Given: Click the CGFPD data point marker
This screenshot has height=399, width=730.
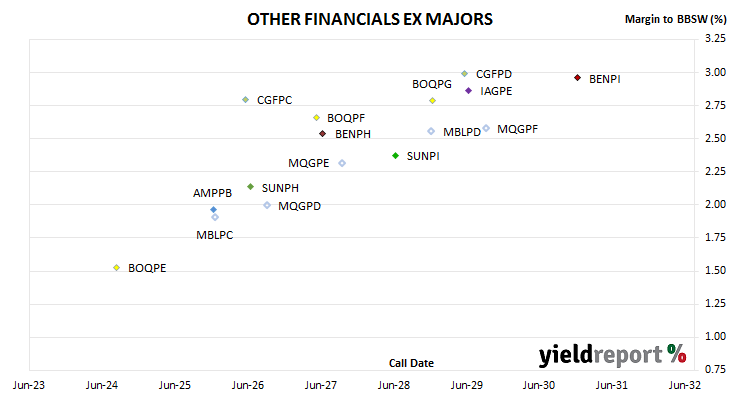Looking at the screenshot, I should 465,74.
